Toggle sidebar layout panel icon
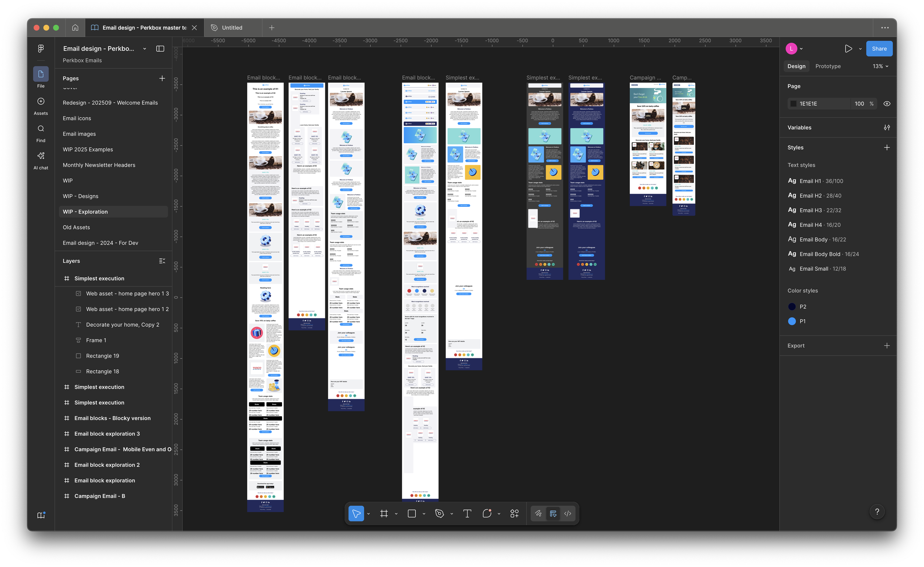Viewport: 924px width, 567px height. tap(160, 48)
